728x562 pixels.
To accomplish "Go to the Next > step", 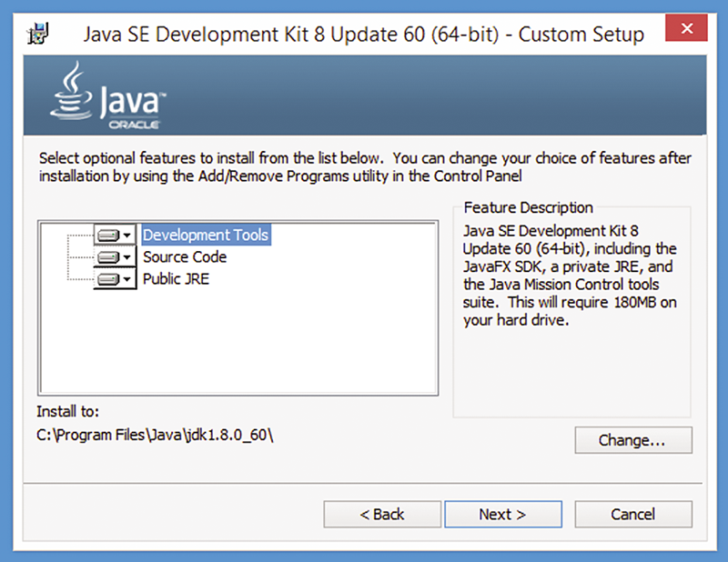I will tap(503, 514).
